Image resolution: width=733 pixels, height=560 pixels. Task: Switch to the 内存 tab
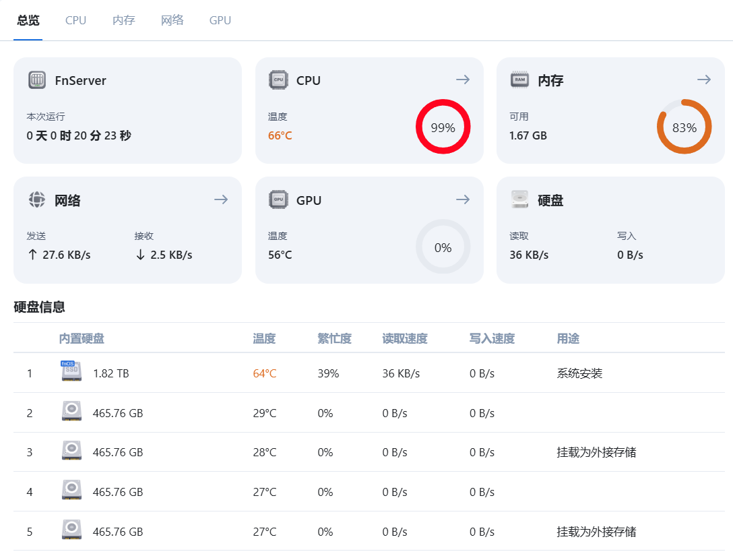pyautogui.click(x=123, y=20)
